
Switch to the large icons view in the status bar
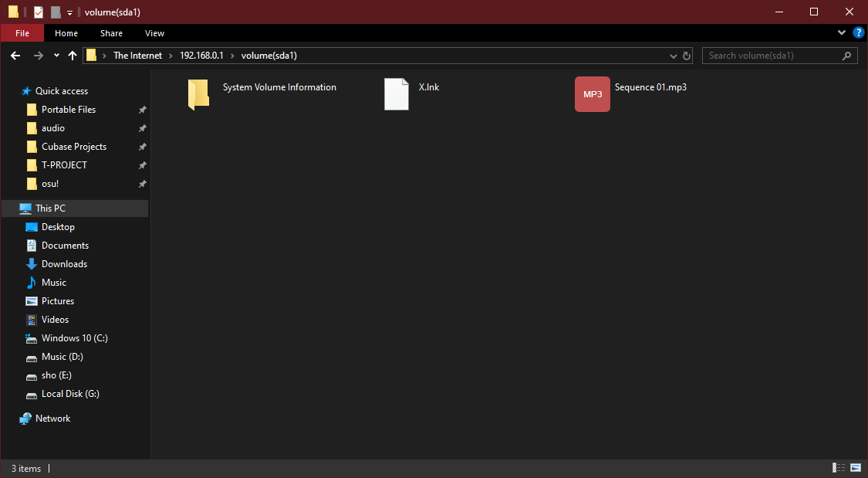(856, 468)
